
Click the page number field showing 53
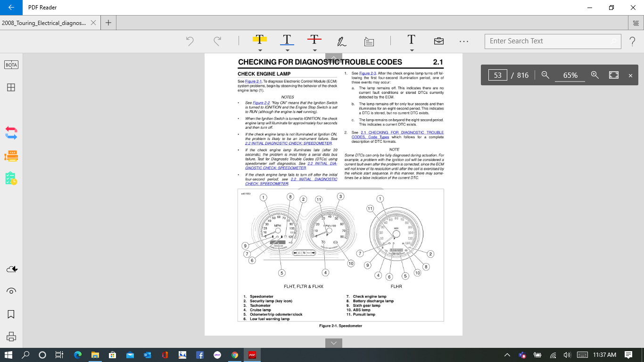pos(497,75)
